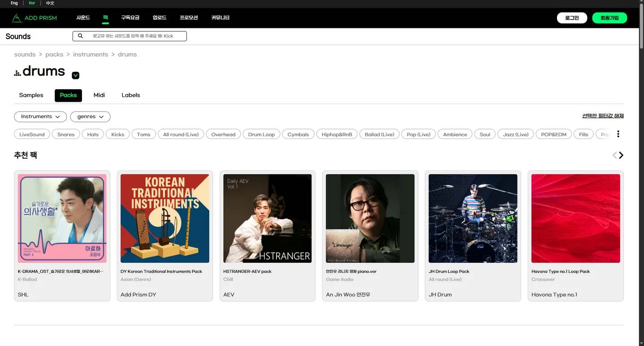This screenshot has height=346, width=644.
Task: Expand the genres dropdown
Action: (90, 117)
